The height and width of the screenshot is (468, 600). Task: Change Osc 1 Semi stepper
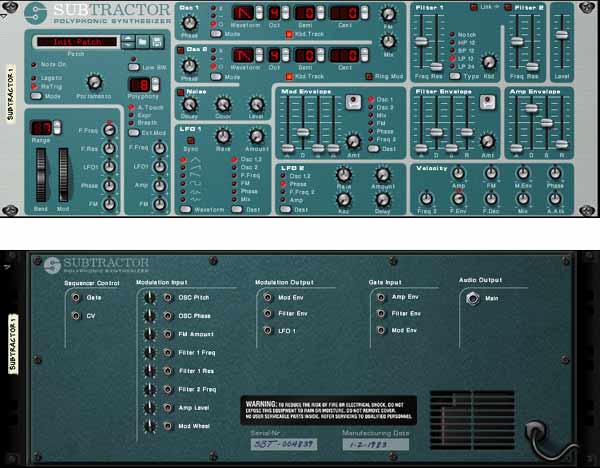tap(320, 13)
